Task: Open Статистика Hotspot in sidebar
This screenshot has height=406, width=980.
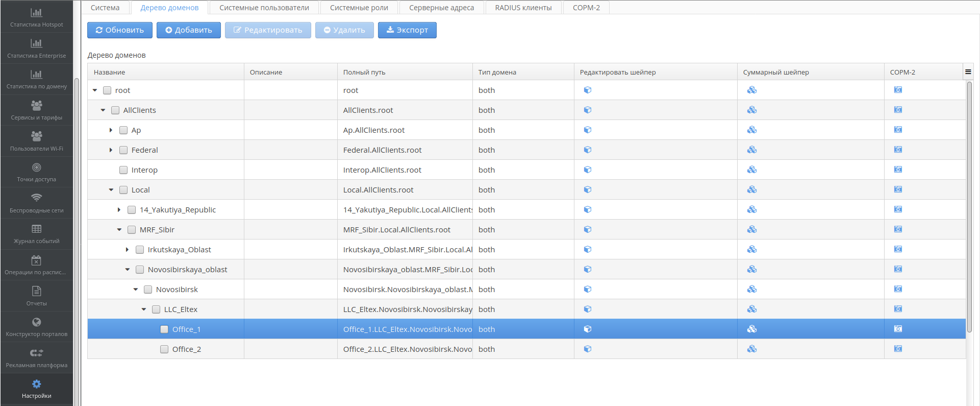Action: (x=37, y=17)
